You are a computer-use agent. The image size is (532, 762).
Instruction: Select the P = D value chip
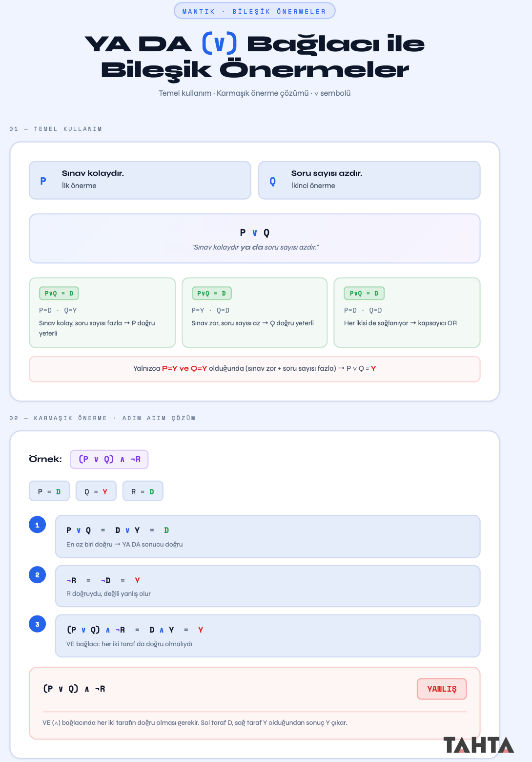point(49,491)
